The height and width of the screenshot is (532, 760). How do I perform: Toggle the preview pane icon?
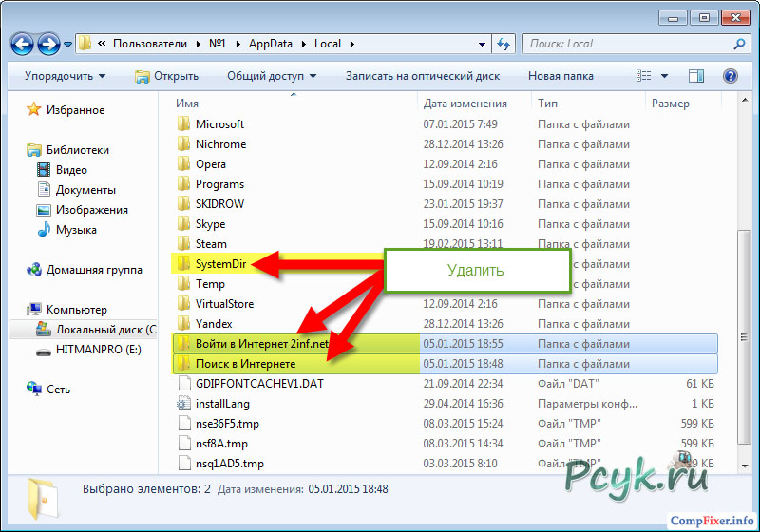tap(696, 76)
